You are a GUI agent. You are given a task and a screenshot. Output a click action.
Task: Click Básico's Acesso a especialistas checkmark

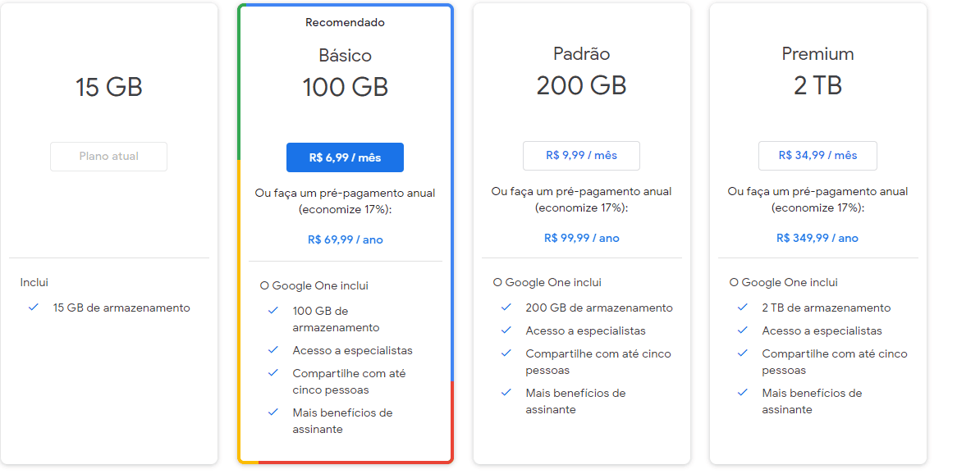pyautogui.click(x=273, y=350)
